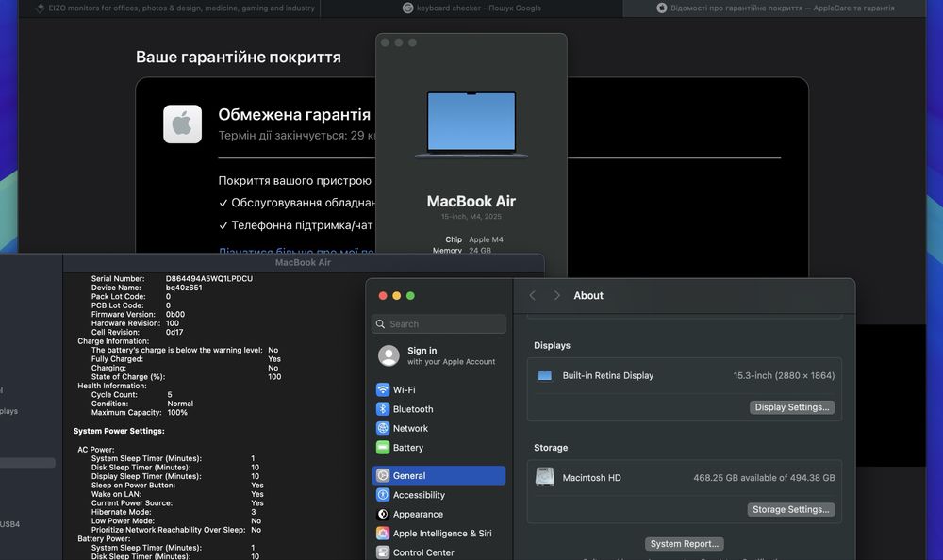Click the Control Center icon
The image size is (943, 560).
(383, 552)
